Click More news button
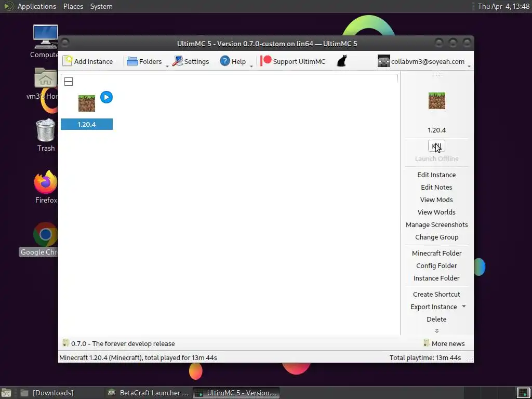The height and width of the screenshot is (399, 532). pyautogui.click(x=444, y=343)
